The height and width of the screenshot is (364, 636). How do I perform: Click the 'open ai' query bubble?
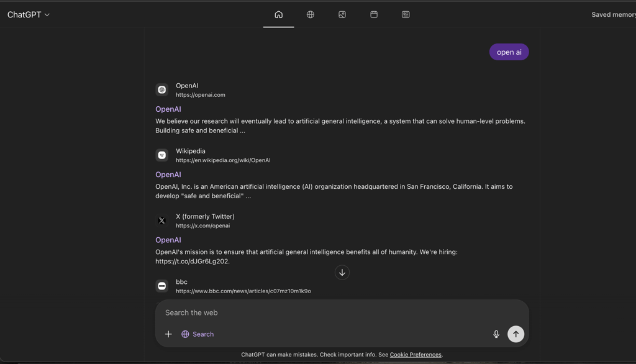[509, 52]
